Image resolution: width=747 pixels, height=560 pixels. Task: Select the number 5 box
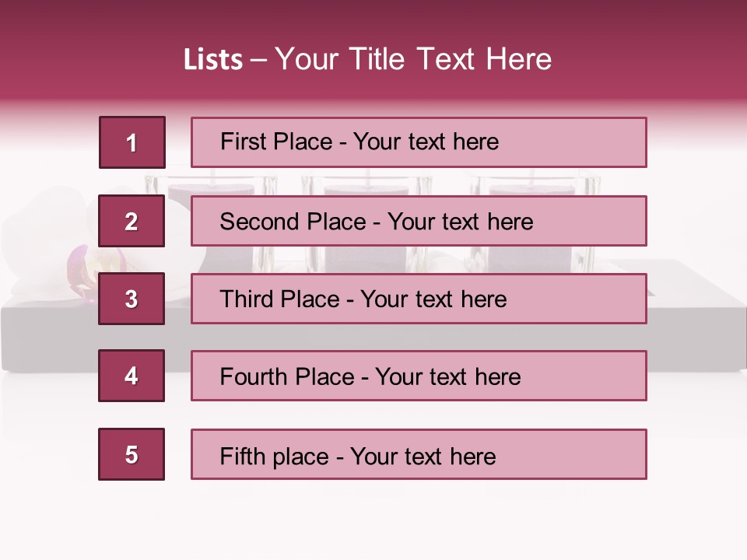pyautogui.click(x=132, y=454)
